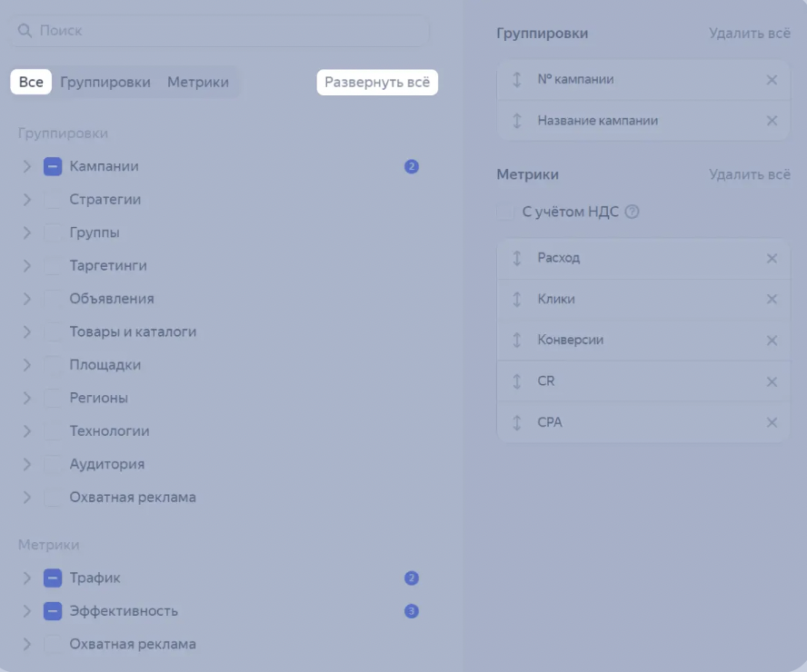
Task: Expand the Эффективность metrics group
Action: pyautogui.click(x=26, y=611)
